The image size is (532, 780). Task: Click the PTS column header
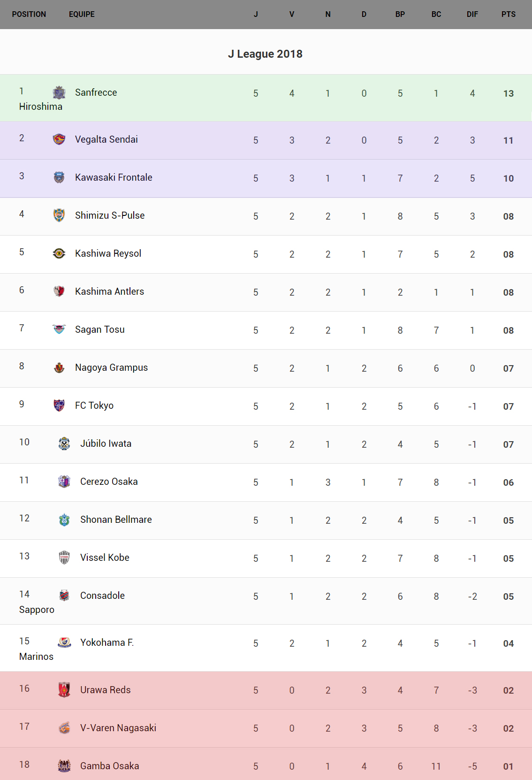508,14
